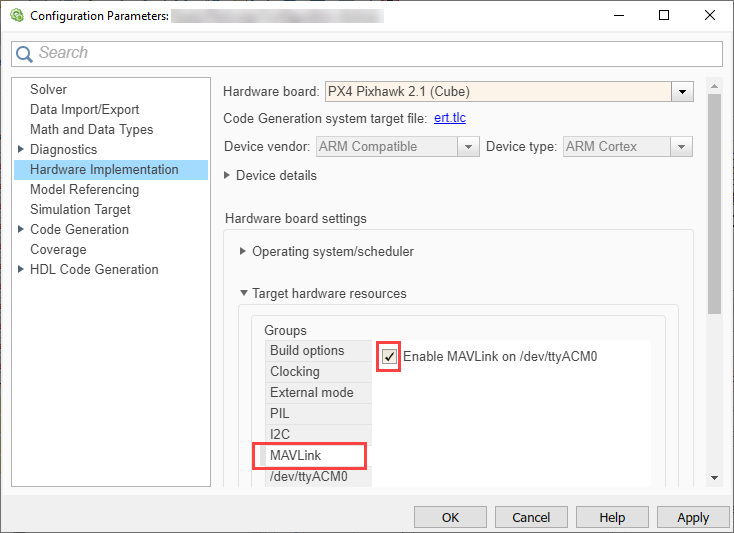The height and width of the screenshot is (533, 734).
Task: Expand the Diagnostics tree node
Action: click(x=21, y=150)
